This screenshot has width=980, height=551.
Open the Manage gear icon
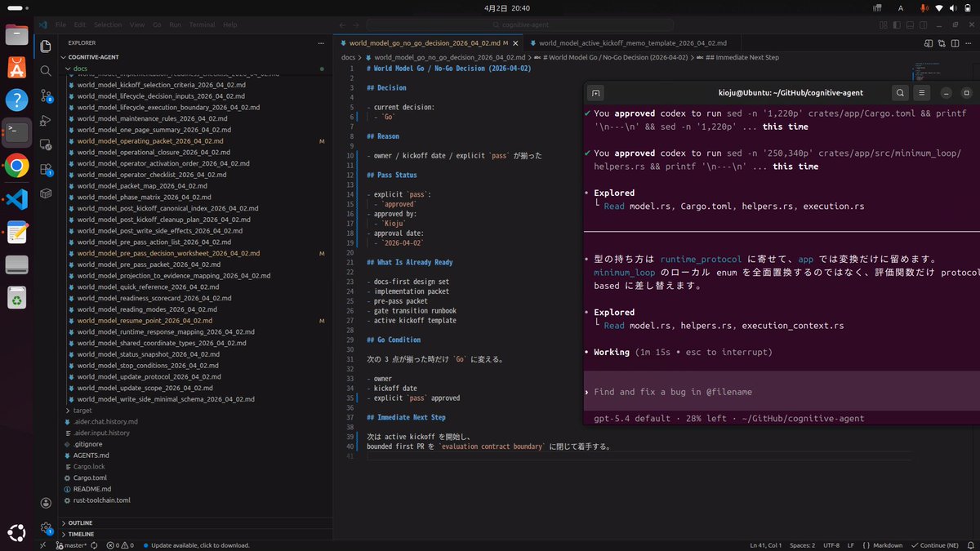[46, 527]
